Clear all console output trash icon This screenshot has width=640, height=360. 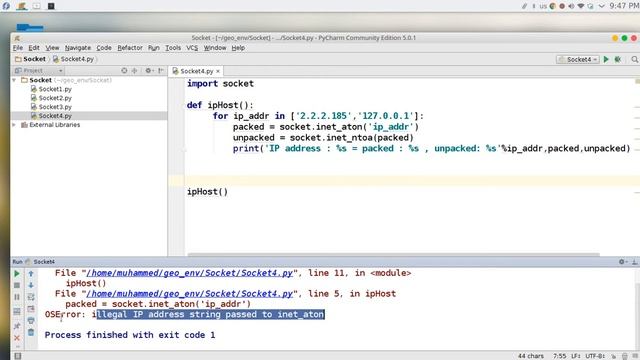tap(31, 333)
